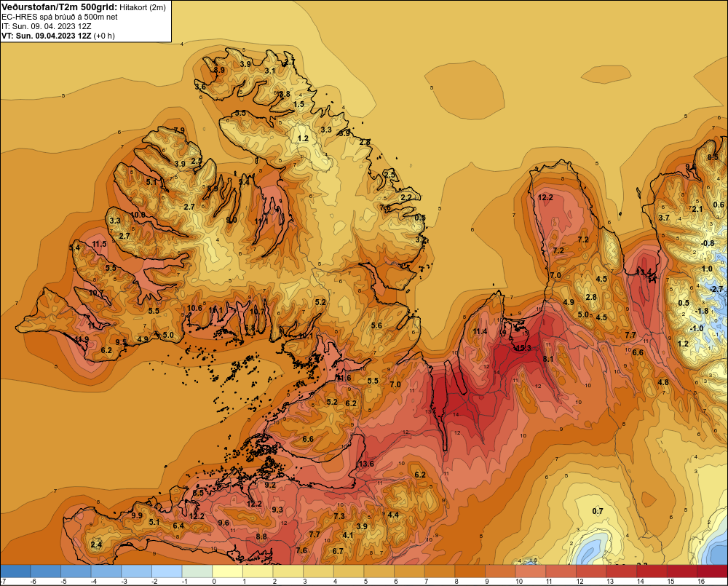Click the 9.3 temperature label
The image size is (728, 586).
click(277, 510)
